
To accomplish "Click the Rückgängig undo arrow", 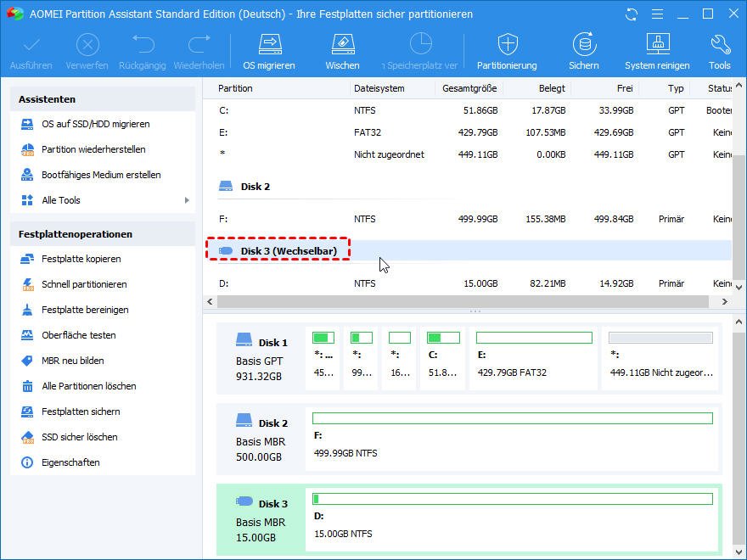I will point(143,44).
